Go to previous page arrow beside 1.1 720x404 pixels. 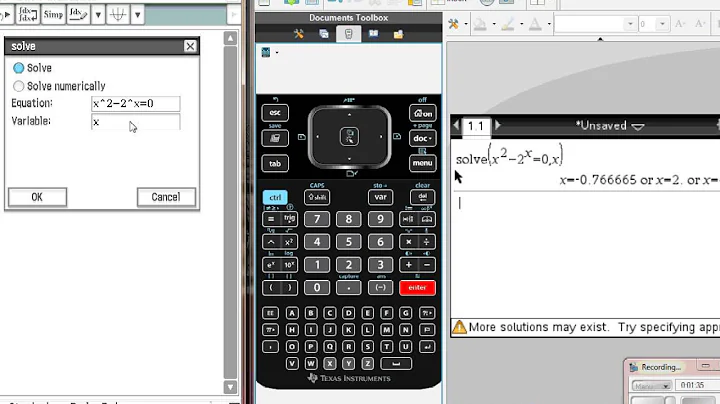coord(456,125)
